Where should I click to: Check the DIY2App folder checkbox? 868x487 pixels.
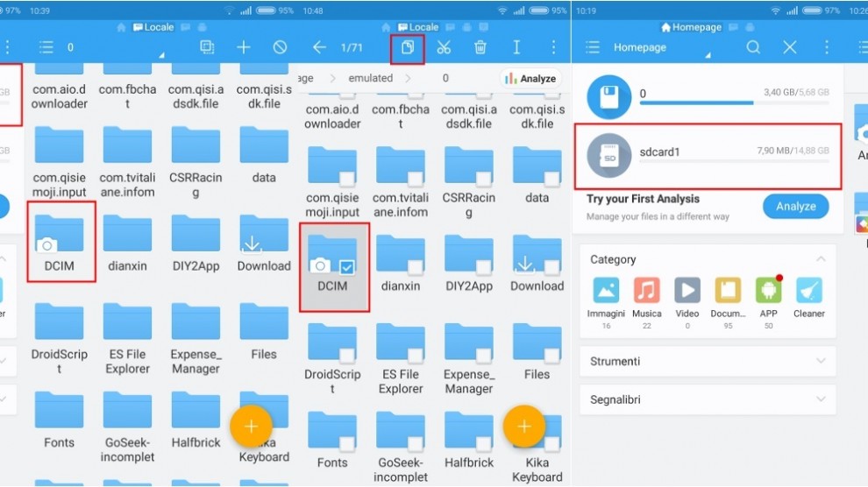tap(483, 267)
